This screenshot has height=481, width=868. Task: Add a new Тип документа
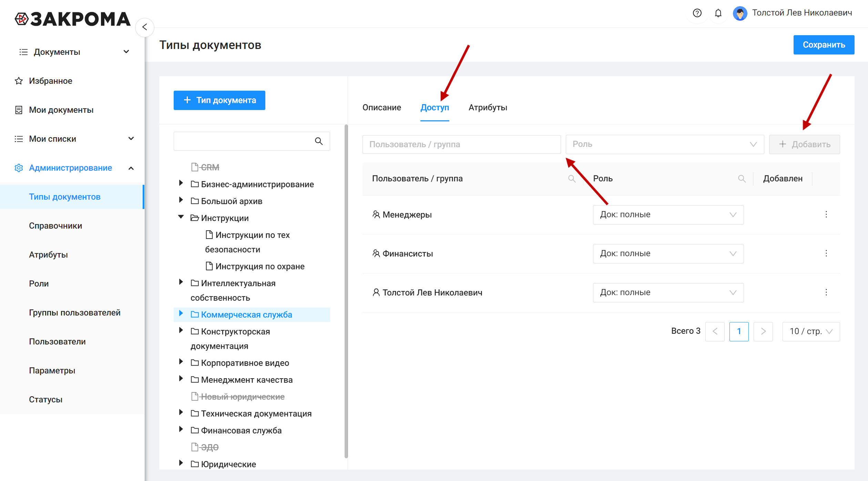(x=219, y=100)
